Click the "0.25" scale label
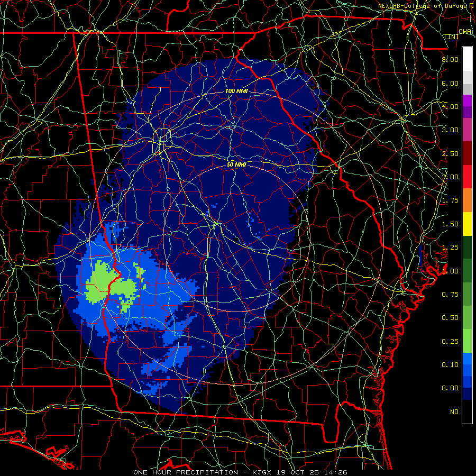The image size is (476, 476). pyautogui.click(x=450, y=342)
